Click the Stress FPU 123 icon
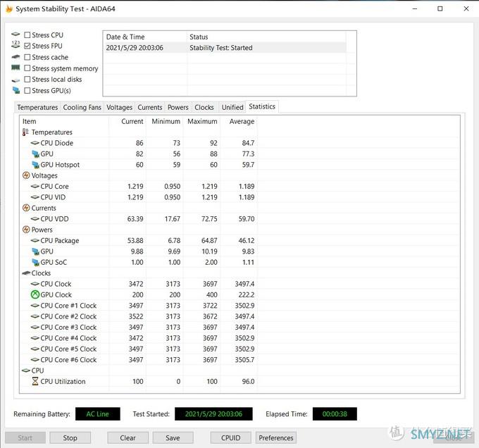 [15, 44]
